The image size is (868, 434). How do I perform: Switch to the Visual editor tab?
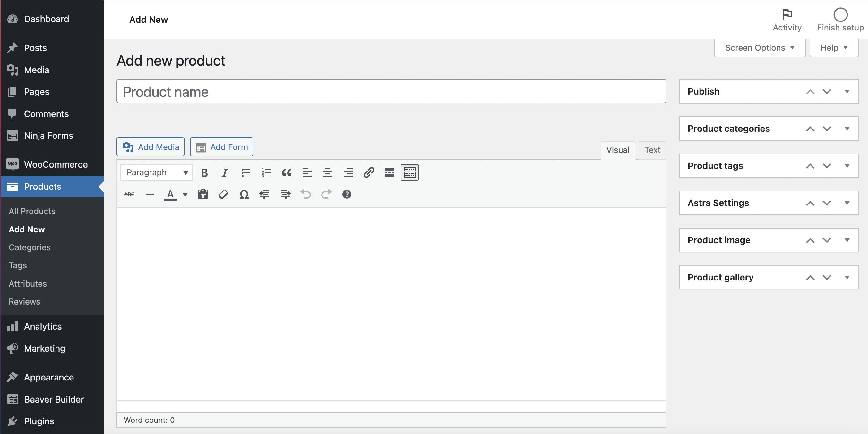(x=618, y=150)
